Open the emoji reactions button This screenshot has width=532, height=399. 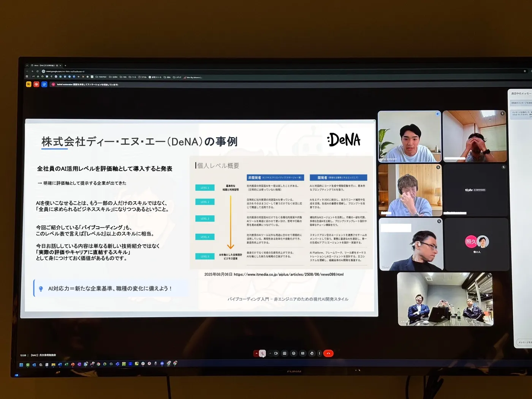294,353
